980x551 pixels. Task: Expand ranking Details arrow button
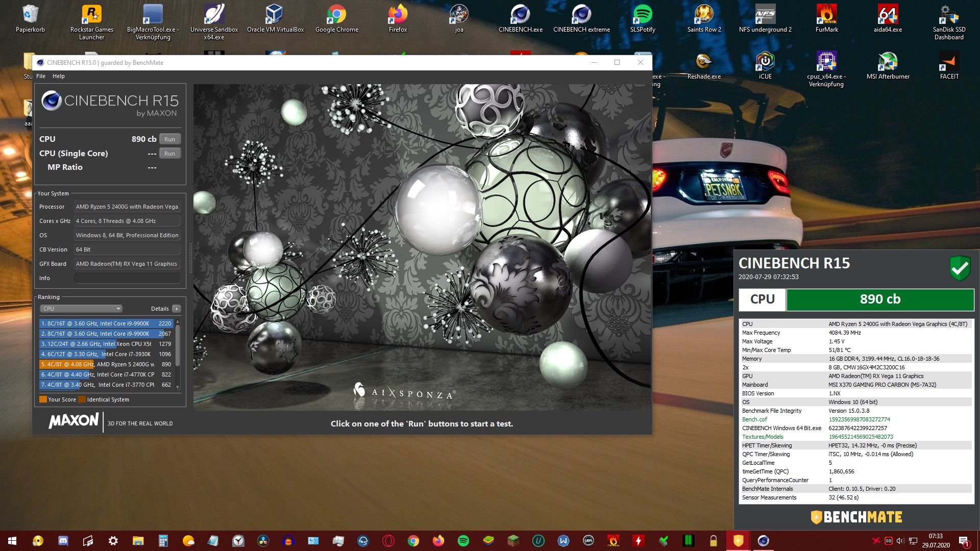176,309
